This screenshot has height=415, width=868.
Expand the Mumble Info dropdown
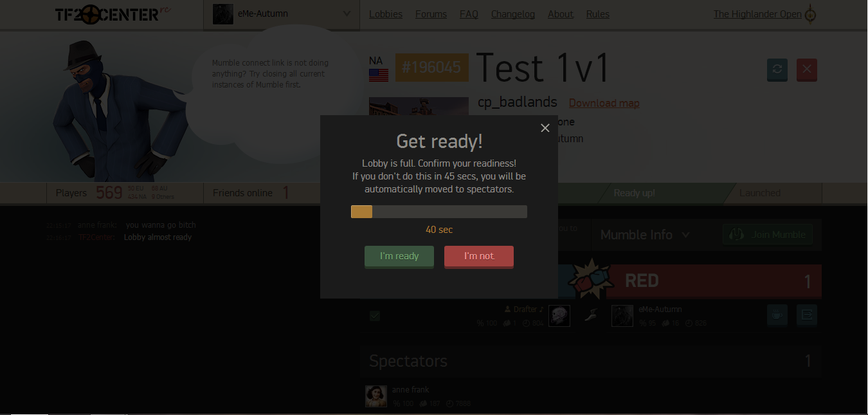pyautogui.click(x=645, y=235)
